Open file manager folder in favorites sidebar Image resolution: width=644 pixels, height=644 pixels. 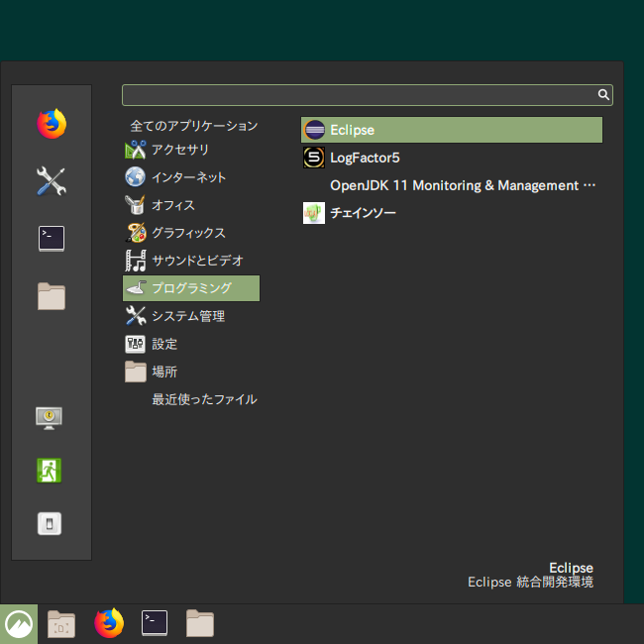point(52,296)
